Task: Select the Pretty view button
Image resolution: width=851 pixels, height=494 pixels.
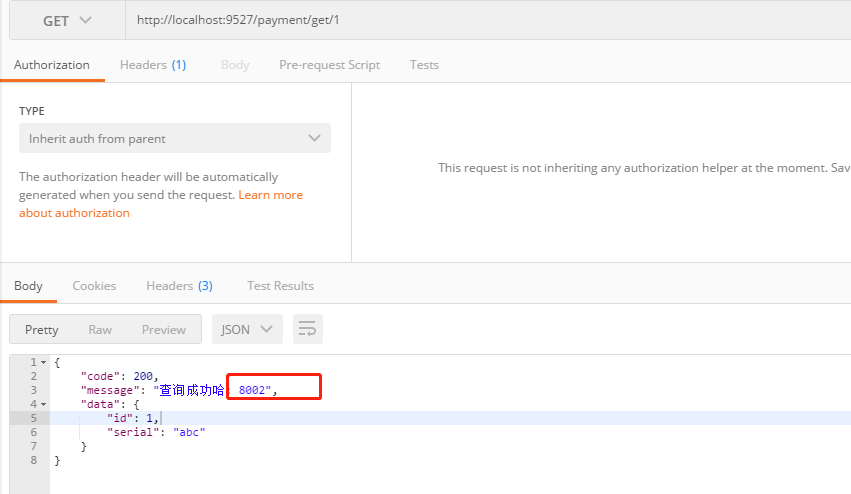Action: [42, 330]
